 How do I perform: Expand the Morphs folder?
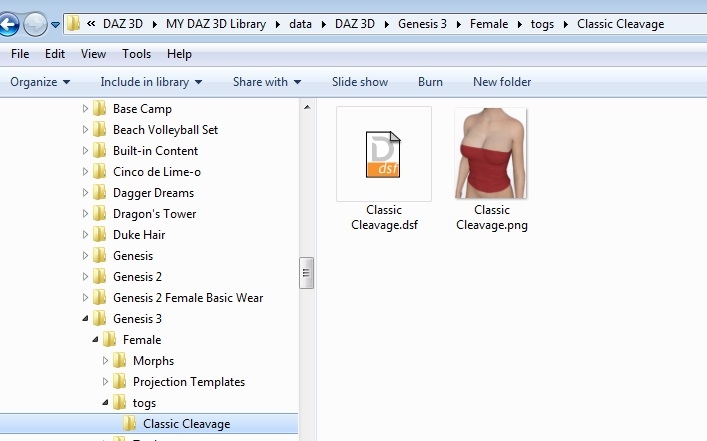(x=105, y=361)
